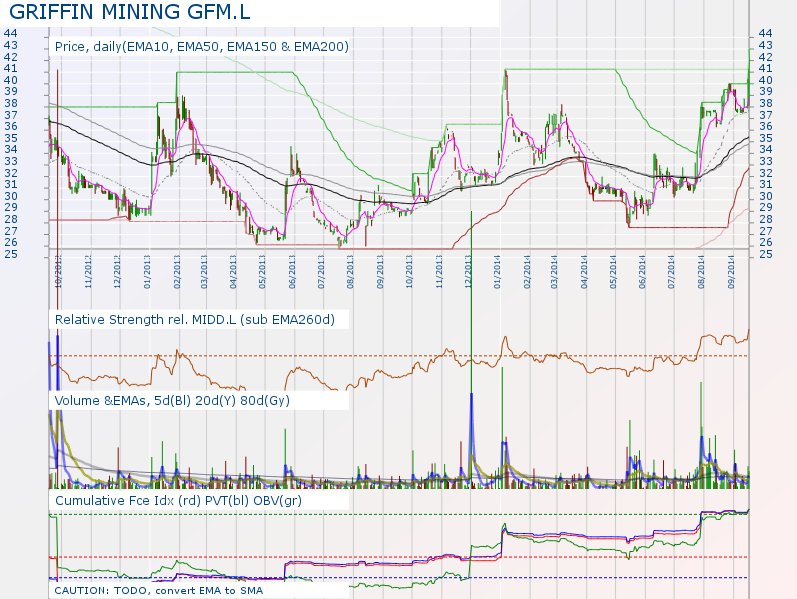Select the 05/2014 date axis label
This screenshot has width=797, height=599.
(613, 272)
